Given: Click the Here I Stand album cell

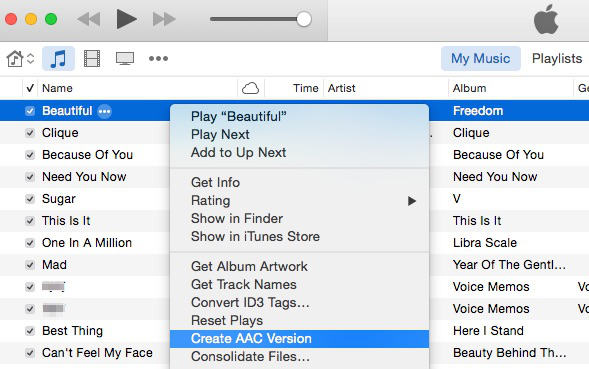Looking at the screenshot, I should [x=488, y=331].
